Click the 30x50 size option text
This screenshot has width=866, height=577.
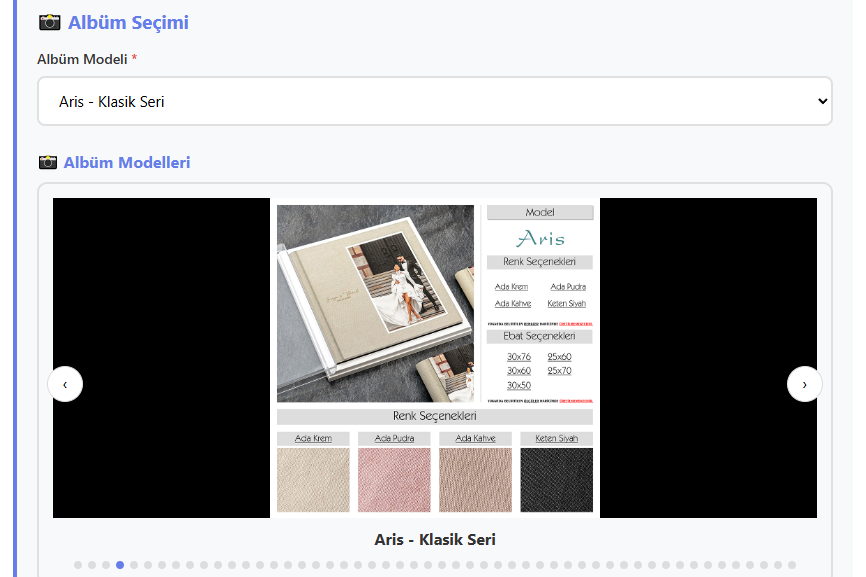pyautogui.click(x=519, y=385)
